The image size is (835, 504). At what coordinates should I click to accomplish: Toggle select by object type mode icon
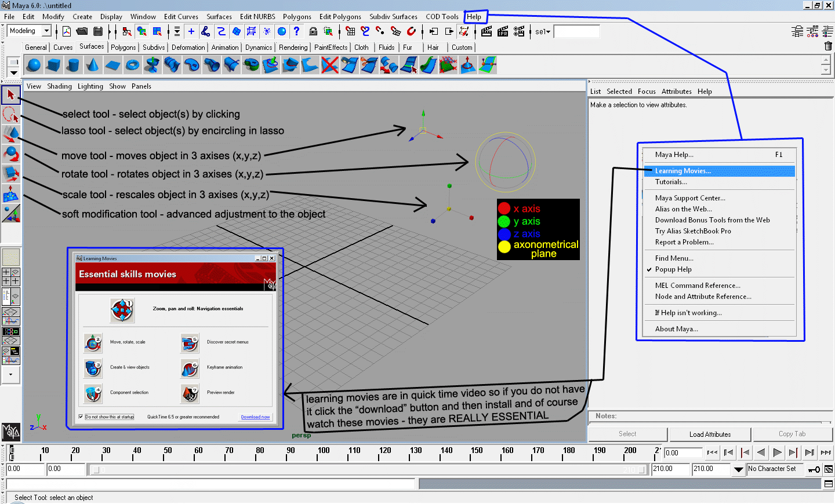[142, 31]
